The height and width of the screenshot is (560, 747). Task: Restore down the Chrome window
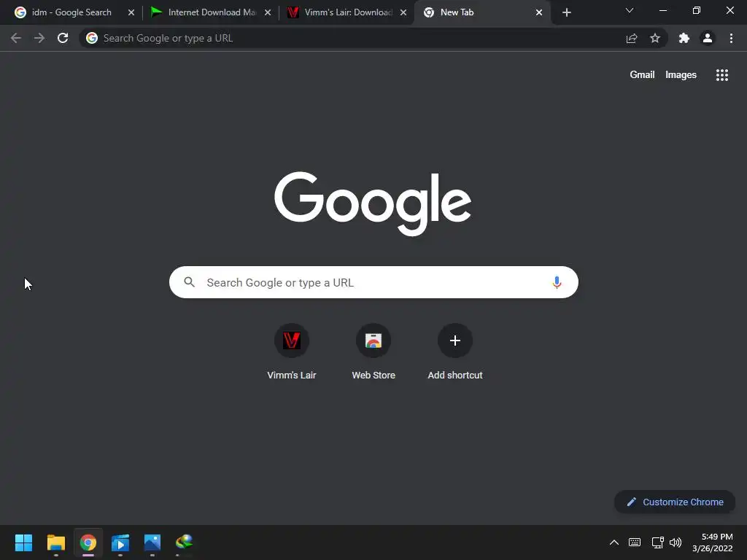pos(697,10)
